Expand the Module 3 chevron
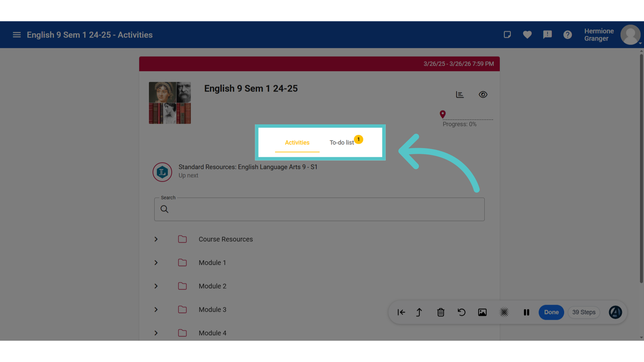The width and height of the screenshot is (644, 362). coord(156,310)
